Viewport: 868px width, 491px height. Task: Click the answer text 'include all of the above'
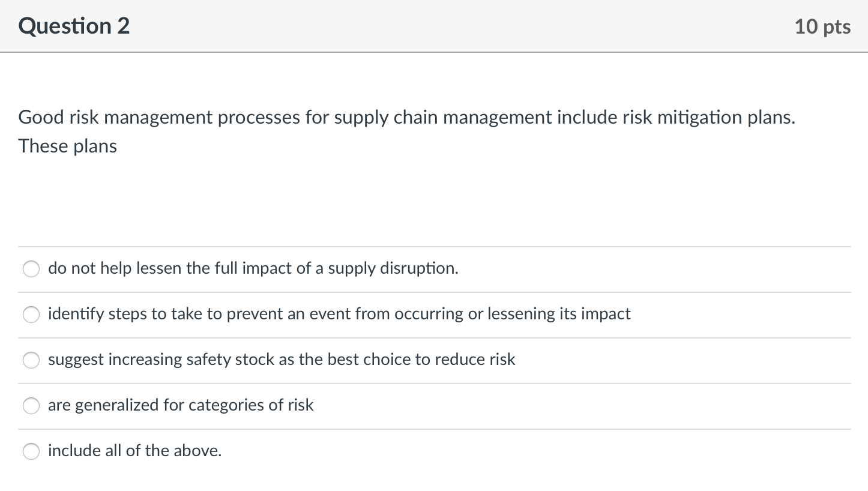pyautogui.click(x=134, y=451)
